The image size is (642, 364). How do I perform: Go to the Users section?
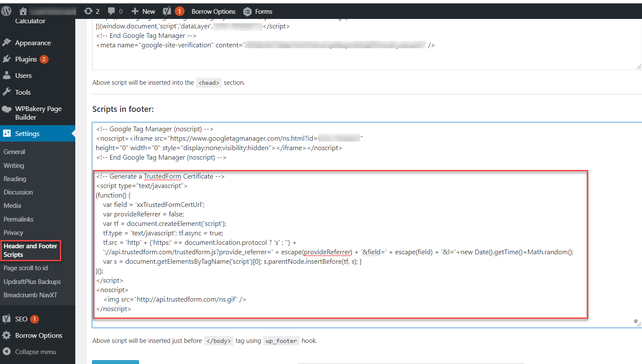[23, 76]
